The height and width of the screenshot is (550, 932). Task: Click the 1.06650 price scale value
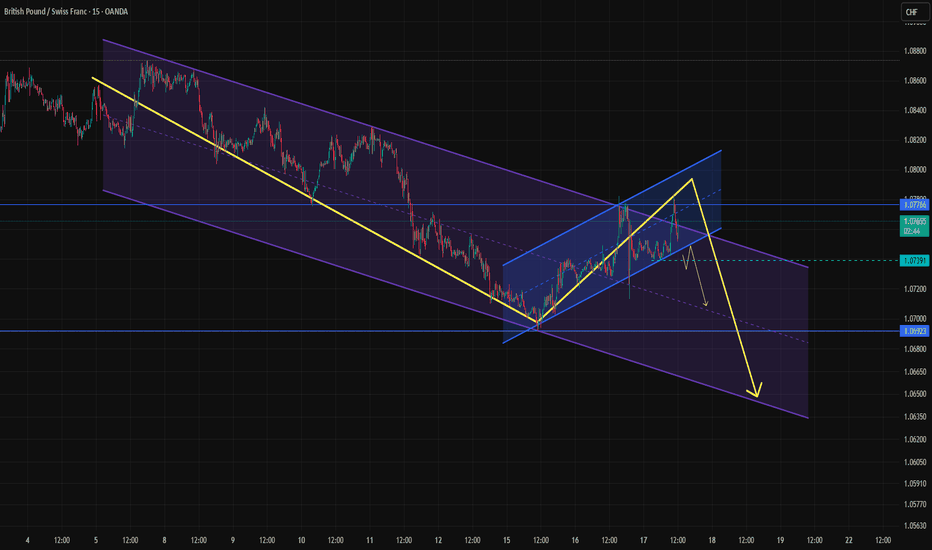click(x=915, y=372)
